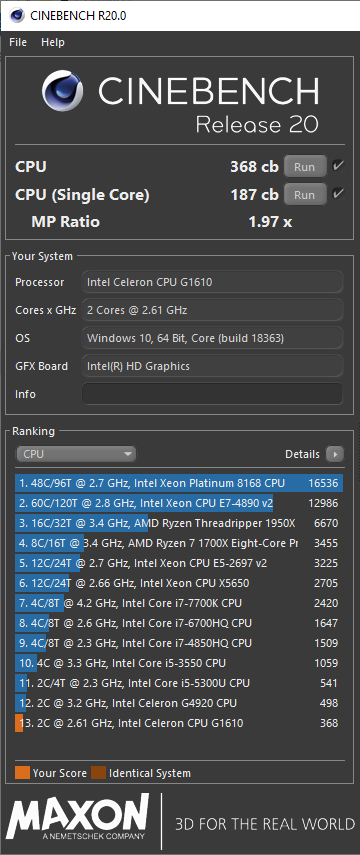This screenshot has height=855, width=360.
Task: Click the Identical System brown swatch
Action: (98, 773)
